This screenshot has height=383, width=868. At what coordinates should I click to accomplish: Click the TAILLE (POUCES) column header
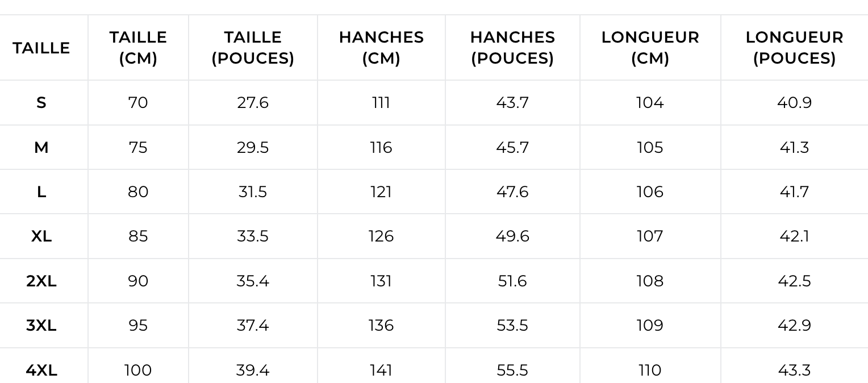(x=253, y=48)
